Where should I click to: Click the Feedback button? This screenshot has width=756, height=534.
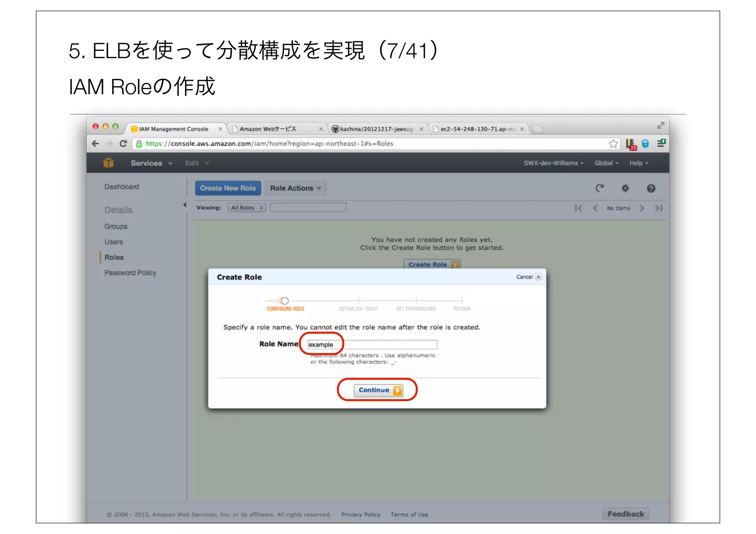click(626, 514)
